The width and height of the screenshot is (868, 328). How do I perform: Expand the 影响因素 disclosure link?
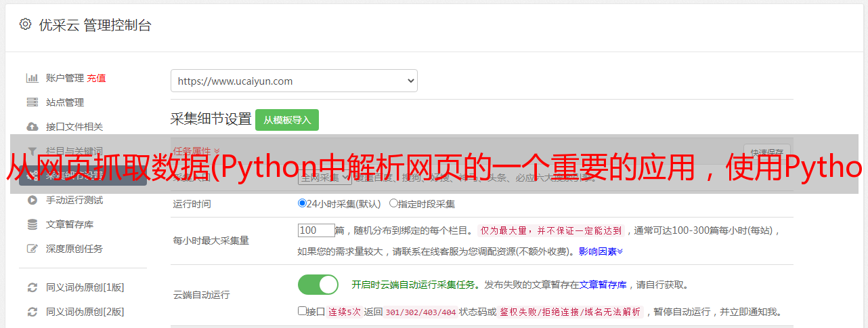click(x=601, y=251)
